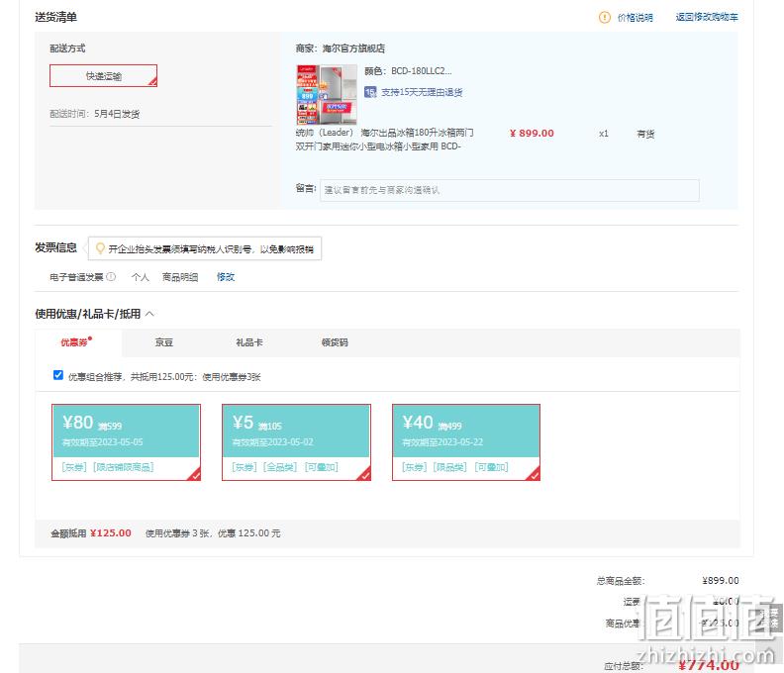Focus the 留言 message input field

tap(509, 190)
